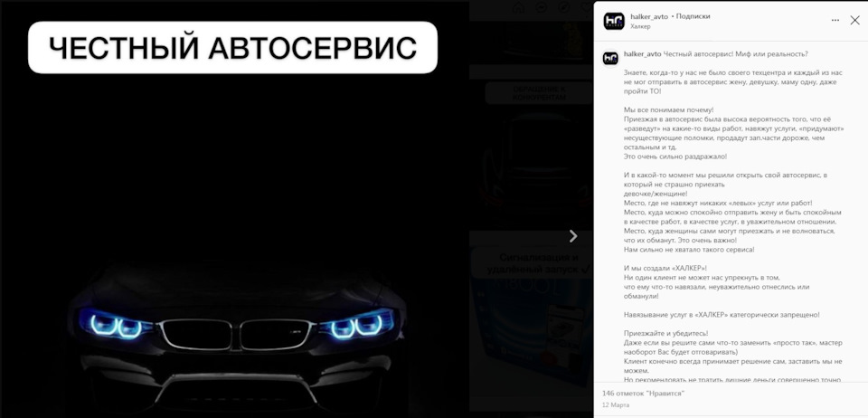Open the ОБРАЩЕНИЕ К КОНКУРЕНТАМ background post
The height and width of the screenshot is (418, 868).
(x=532, y=155)
